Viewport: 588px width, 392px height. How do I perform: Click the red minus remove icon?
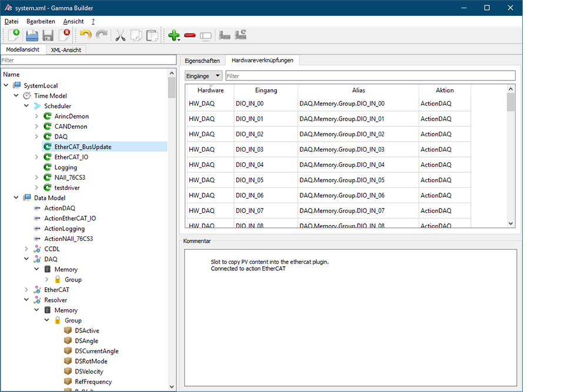(x=189, y=35)
